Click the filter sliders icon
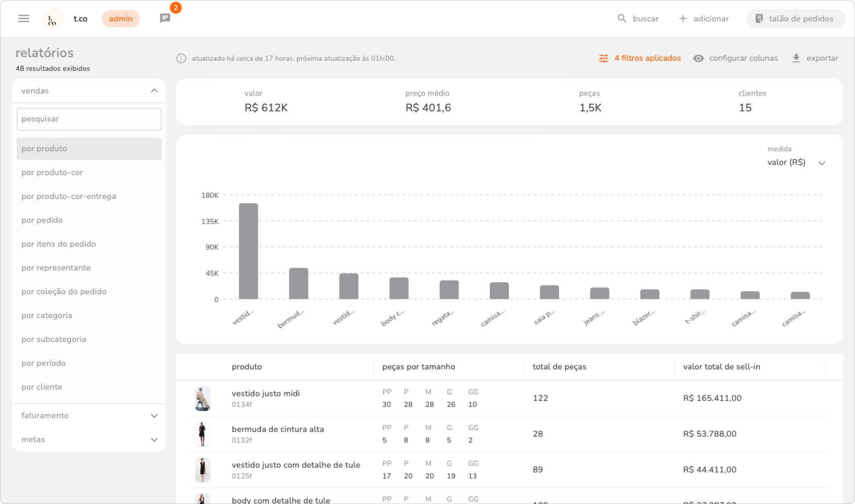This screenshot has width=855, height=504. 604,58
